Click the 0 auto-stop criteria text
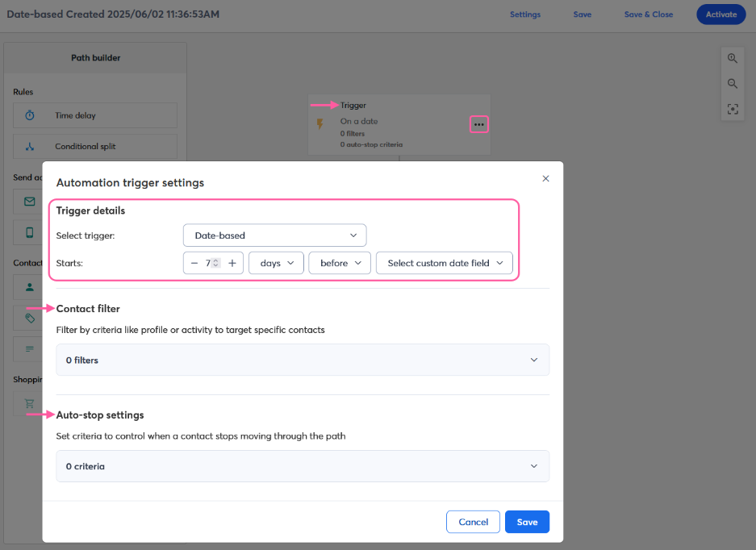Viewport: 756px width, 550px height. (371, 144)
